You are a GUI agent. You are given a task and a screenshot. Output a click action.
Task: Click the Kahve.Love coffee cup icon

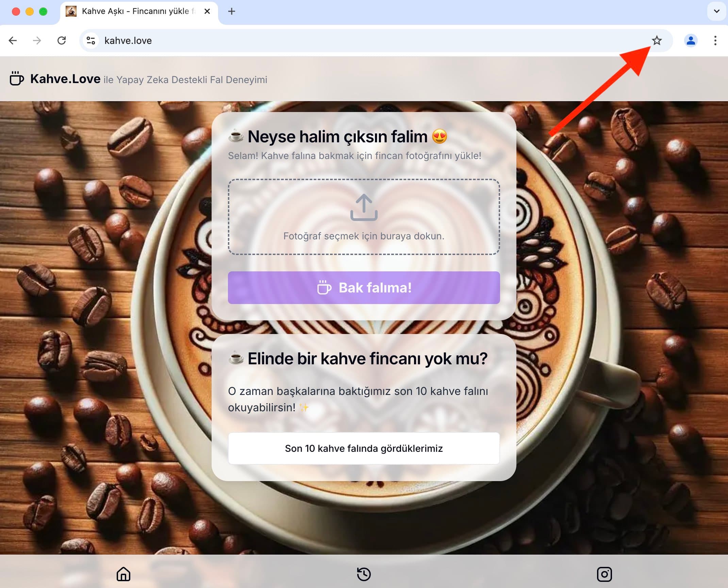pyautogui.click(x=17, y=79)
